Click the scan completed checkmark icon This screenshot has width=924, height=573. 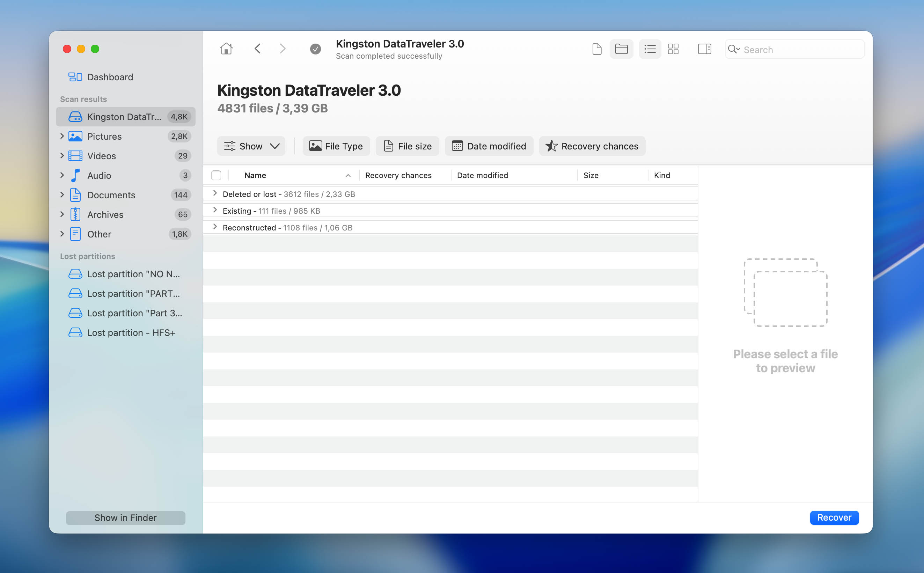(x=315, y=49)
